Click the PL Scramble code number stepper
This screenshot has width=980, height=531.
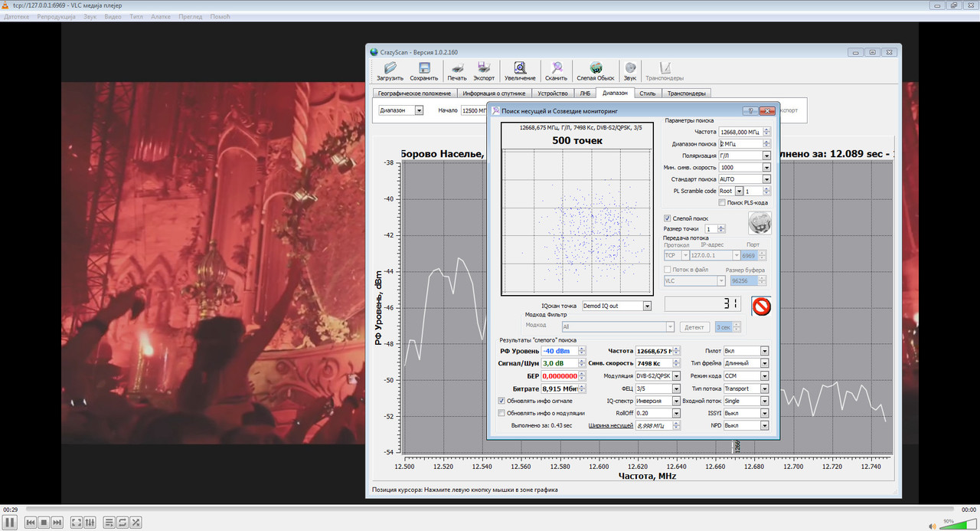pos(767,191)
